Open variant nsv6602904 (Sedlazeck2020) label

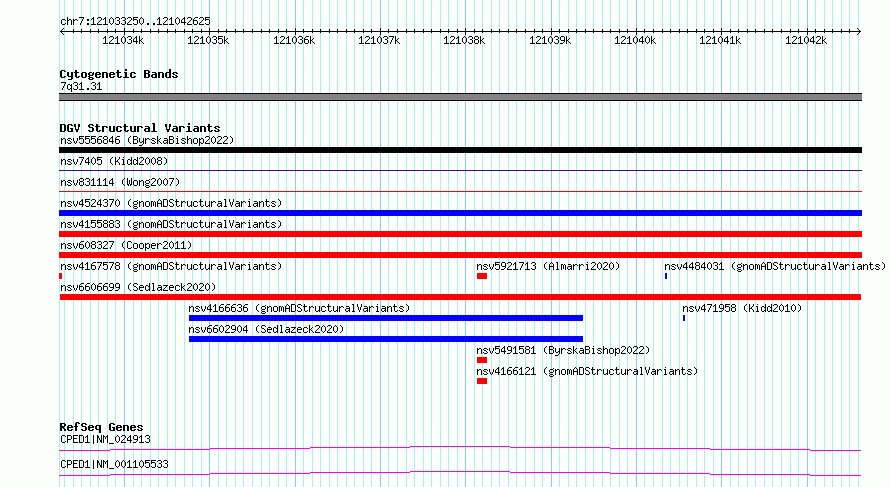266,329
